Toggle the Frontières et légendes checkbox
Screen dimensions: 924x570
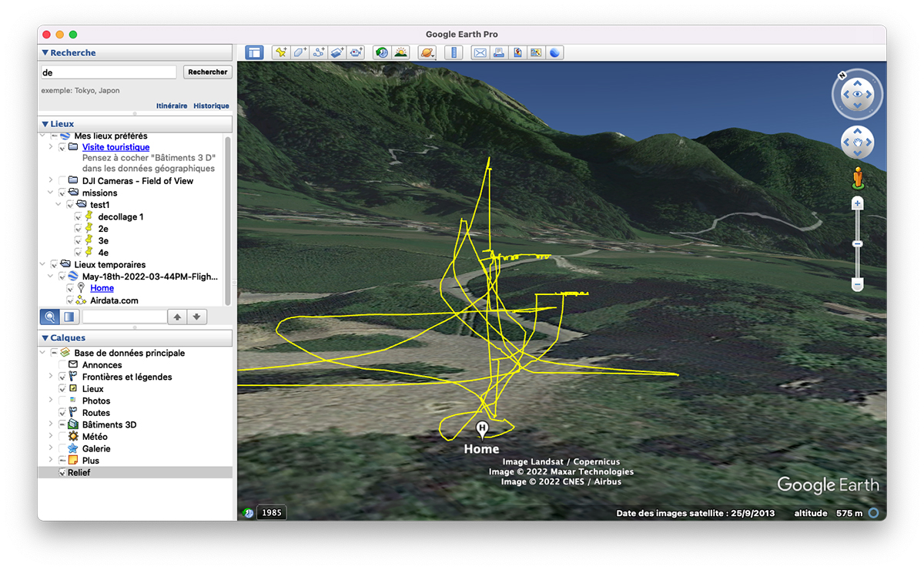click(62, 377)
